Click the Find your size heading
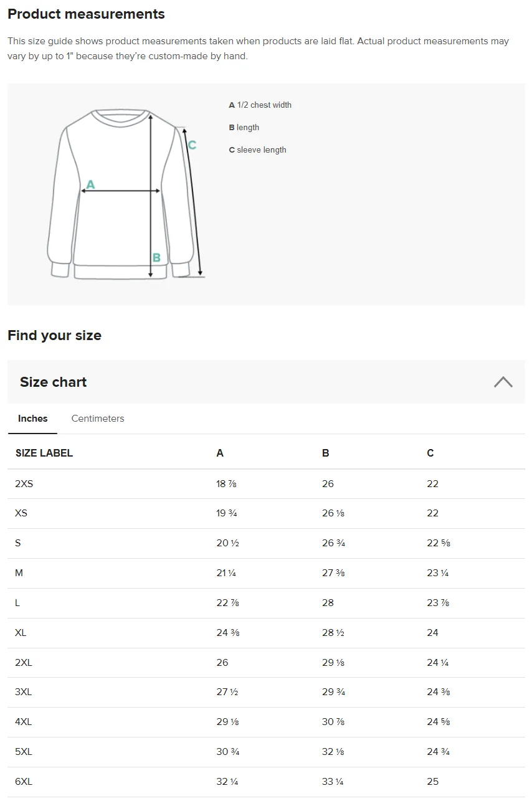Image resolution: width=532 pixels, height=806 pixels. (x=54, y=335)
